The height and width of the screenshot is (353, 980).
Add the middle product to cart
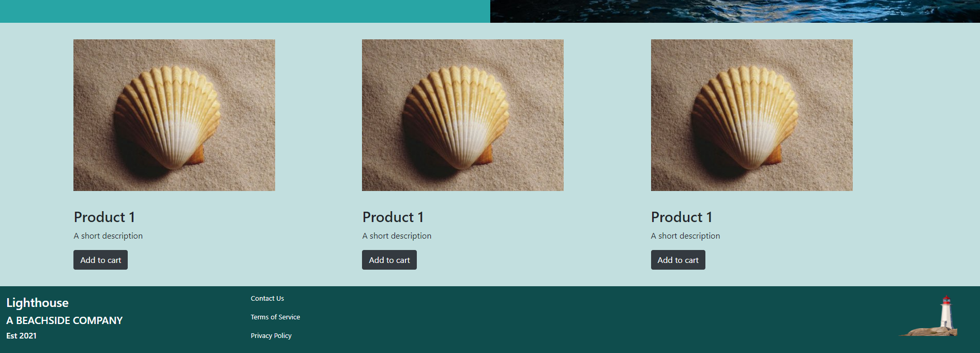click(389, 260)
